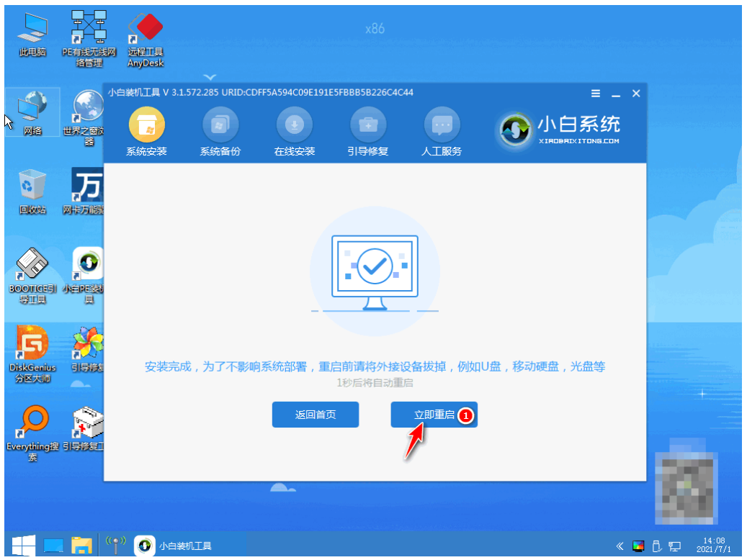
Task: Click the chevron above the window
Action: point(210,77)
